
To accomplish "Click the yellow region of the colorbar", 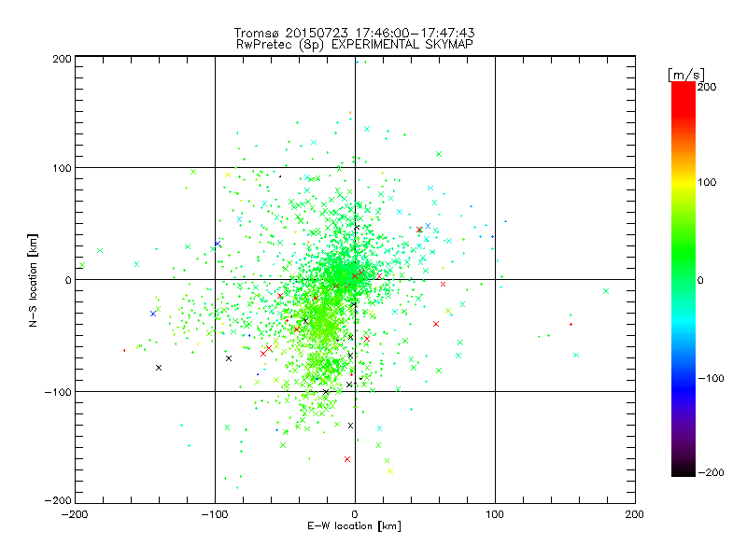I will click(x=684, y=183).
